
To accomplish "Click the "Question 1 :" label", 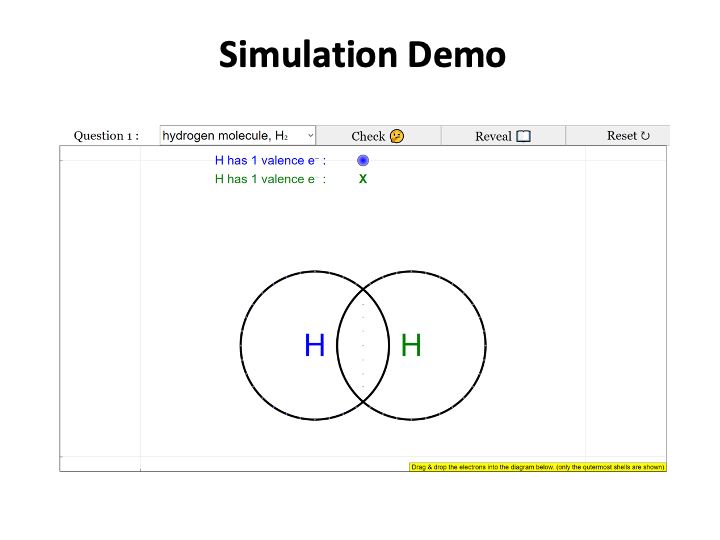I will point(106,136).
